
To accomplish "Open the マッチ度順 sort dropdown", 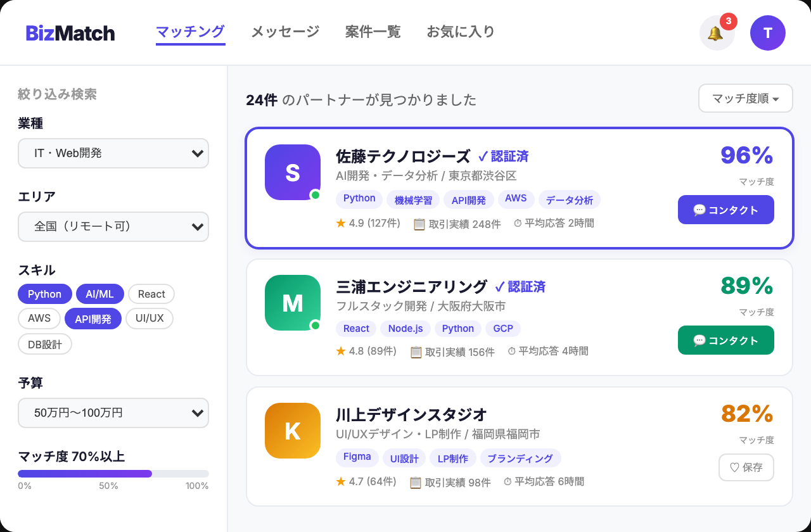I will pyautogui.click(x=745, y=98).
